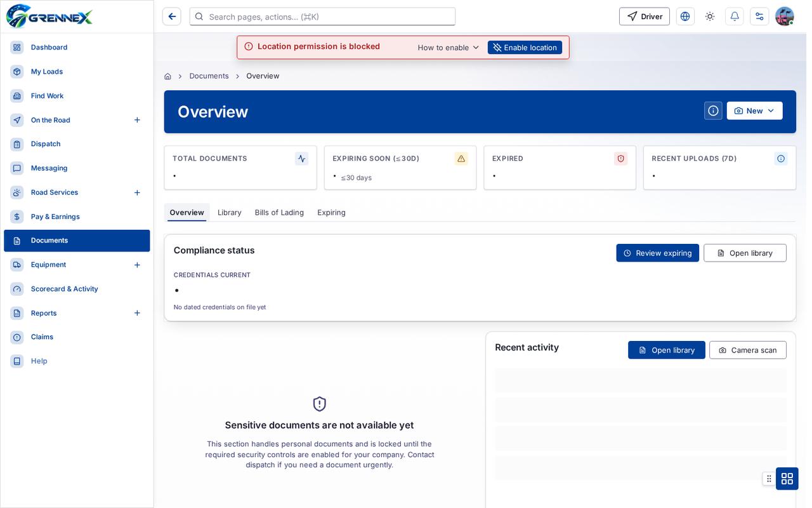Go back with the arrow button
This screenshot has width=812, height=508.
point(172,17)
